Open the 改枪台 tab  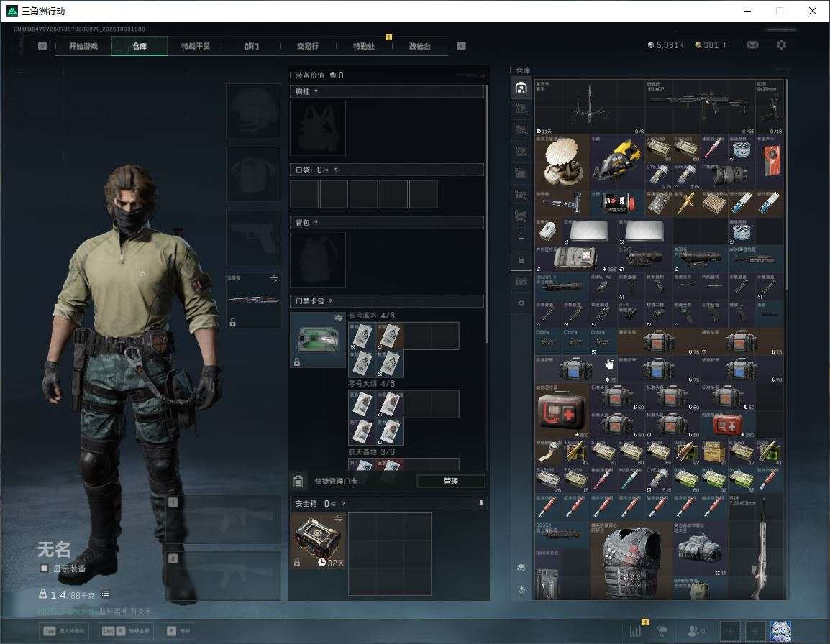click(420, 46)
